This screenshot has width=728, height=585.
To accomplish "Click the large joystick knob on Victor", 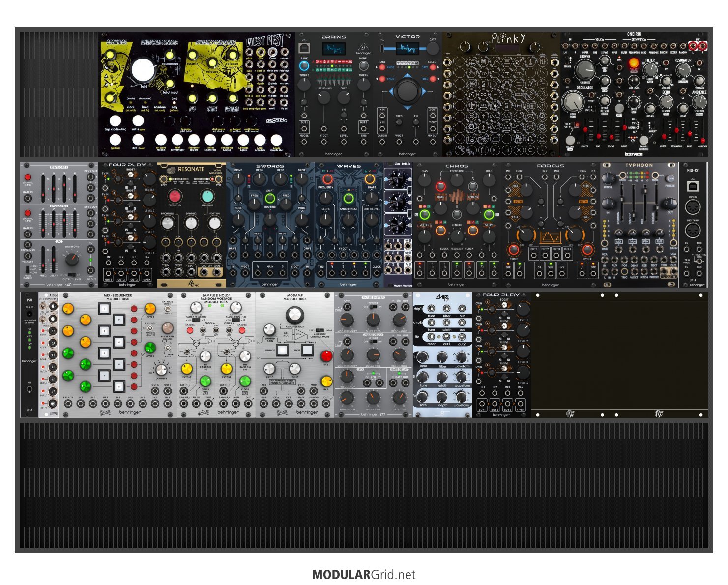I will 408,90.
